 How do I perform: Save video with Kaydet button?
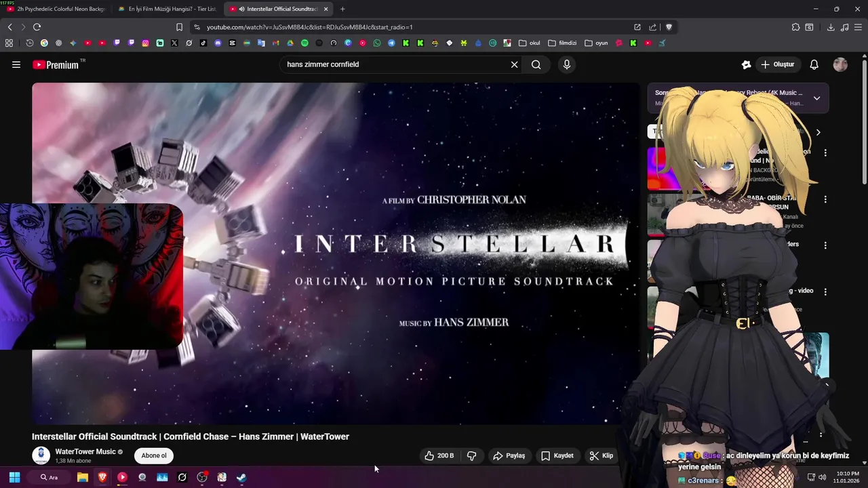(x=557, y=455)
